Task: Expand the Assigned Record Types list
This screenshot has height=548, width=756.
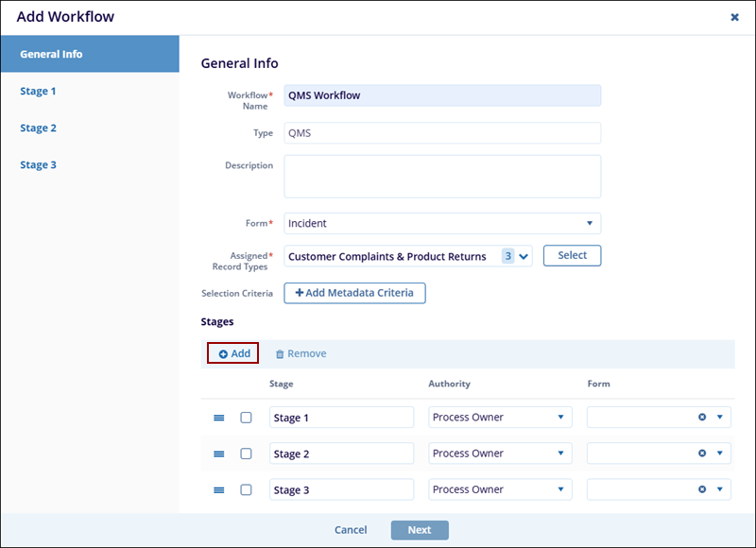Action: (x=524, y=256)
